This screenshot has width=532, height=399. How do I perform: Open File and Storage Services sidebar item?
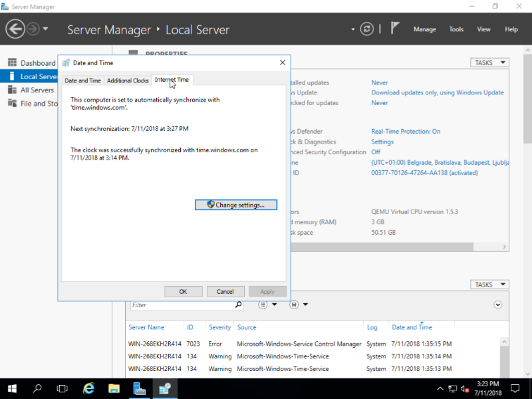click(x=31, y=104)
